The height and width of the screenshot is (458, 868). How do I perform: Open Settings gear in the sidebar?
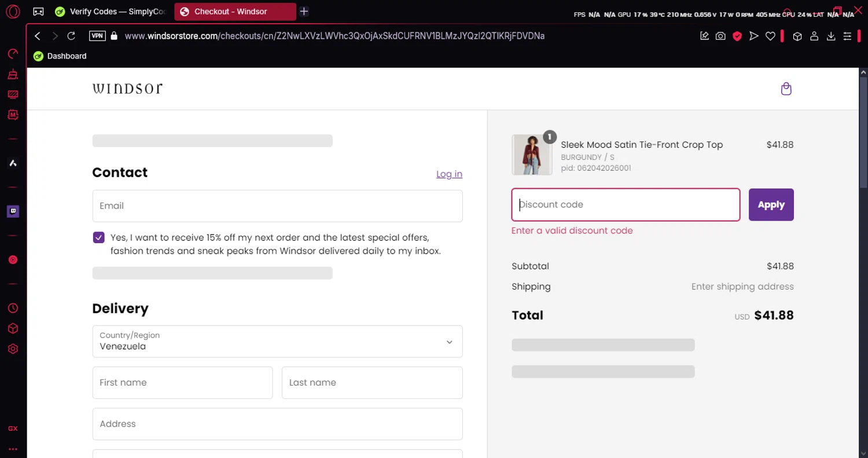[13, 349]
